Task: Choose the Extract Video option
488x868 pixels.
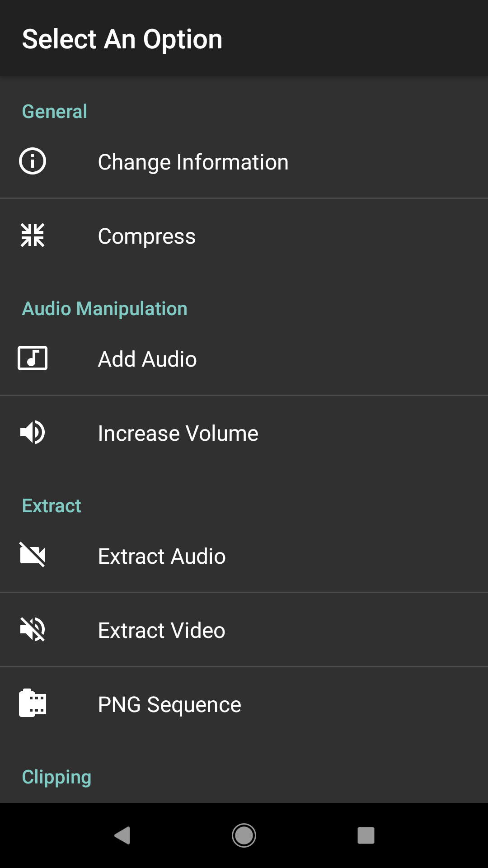Action: click(x=244, y=630)
